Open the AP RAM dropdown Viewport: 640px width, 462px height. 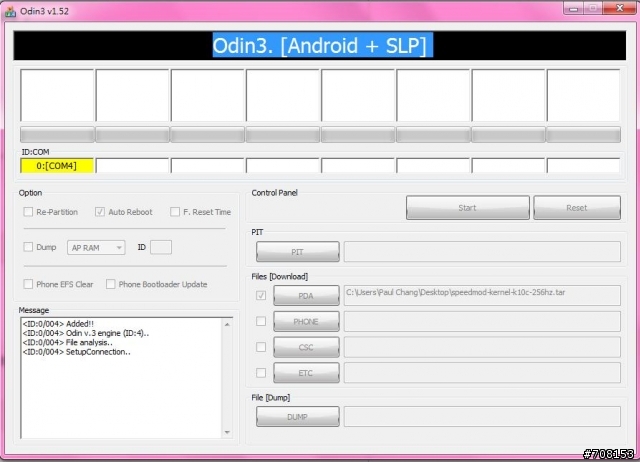(x=96, y=248)
